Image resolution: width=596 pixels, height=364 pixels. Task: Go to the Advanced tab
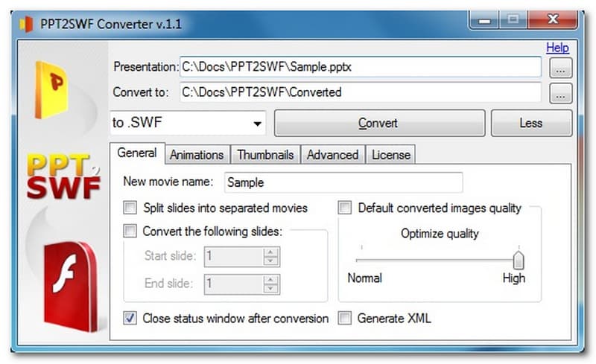pyautogui.click(x=333, y=155)
